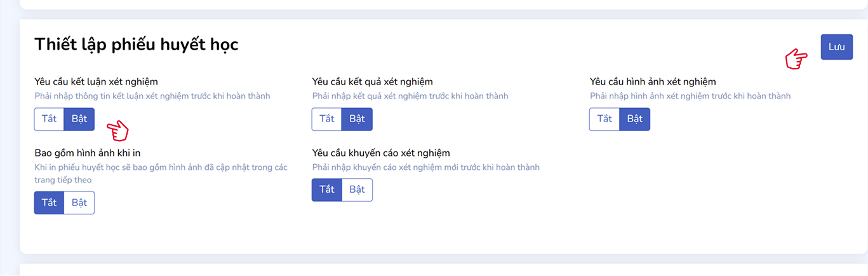
Task: Click the Yêu cầu khuyến cáo xét nghiệm label
Action: coord(381,153)
